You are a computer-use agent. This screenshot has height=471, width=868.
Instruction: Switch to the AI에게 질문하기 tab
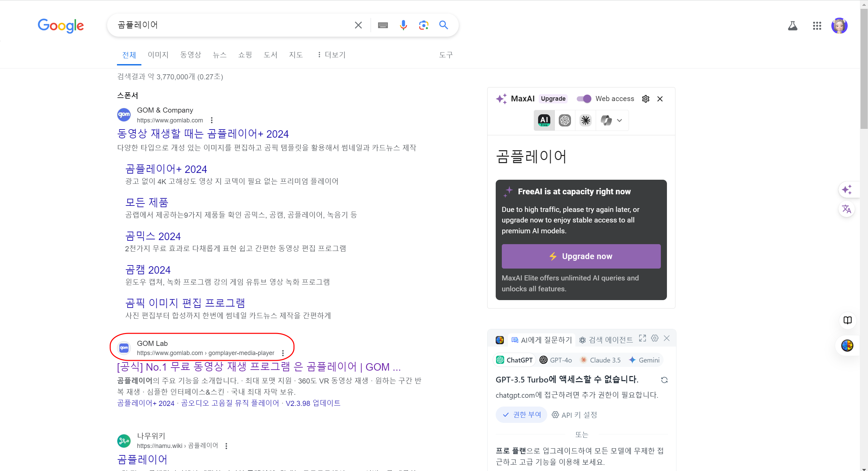click(x=541, y=340)
